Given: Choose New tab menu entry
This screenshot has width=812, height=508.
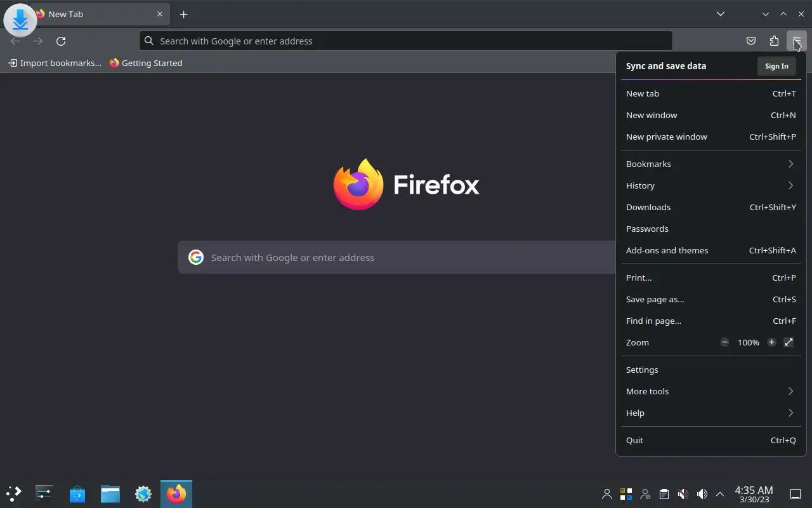Looking at the screenshot, I should coord(710,93).
